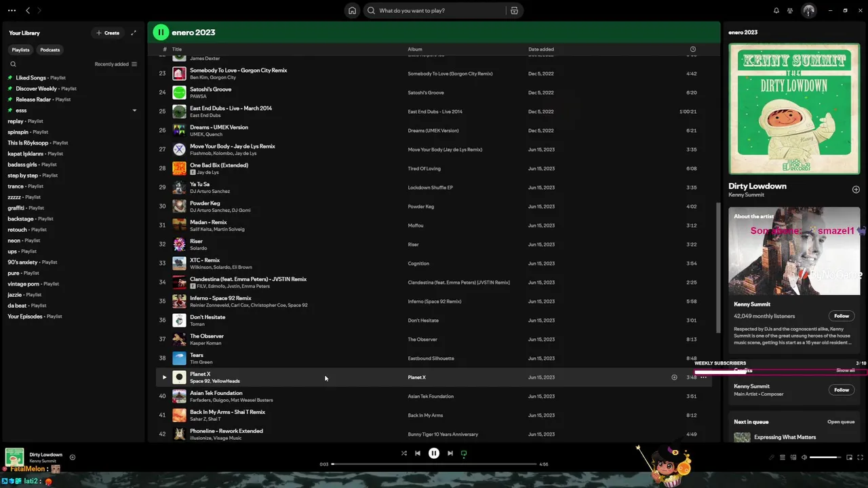
Task: Open Dirty Lowdown title in right panel
Action: click(757, 186)
